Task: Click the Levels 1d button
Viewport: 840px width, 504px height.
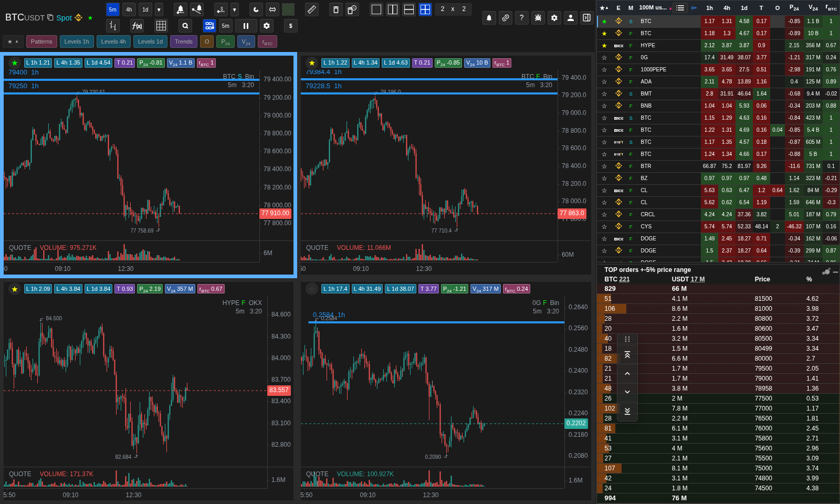Action: (x=150, y=41)
